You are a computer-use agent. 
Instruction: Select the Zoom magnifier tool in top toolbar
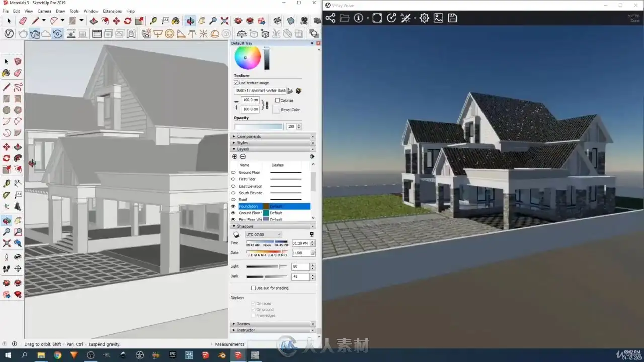coord(213,21)
